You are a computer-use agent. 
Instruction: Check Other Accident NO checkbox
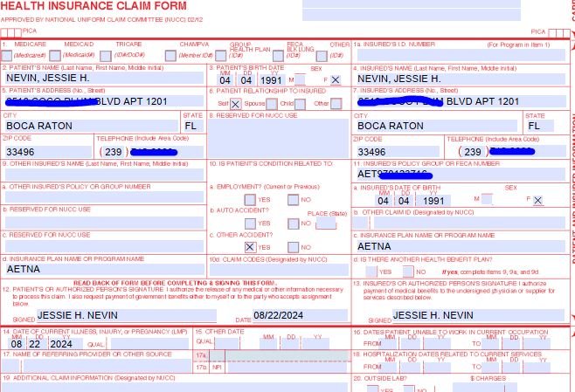pyautogui.click(x=293, y=247)
